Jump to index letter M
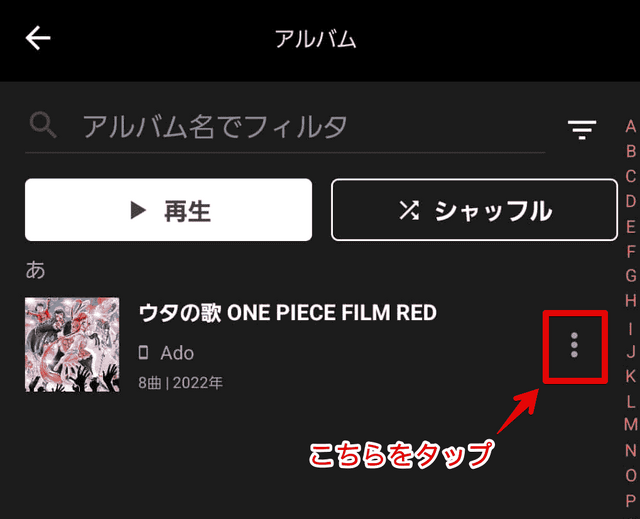The width and height of the screenshot is (640, 519). point(631,424)
